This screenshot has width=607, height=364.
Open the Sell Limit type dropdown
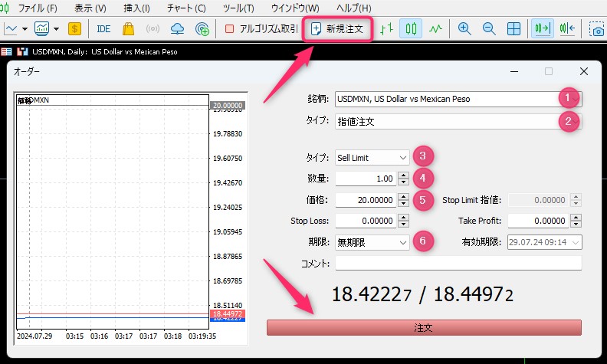pos(372,158)
